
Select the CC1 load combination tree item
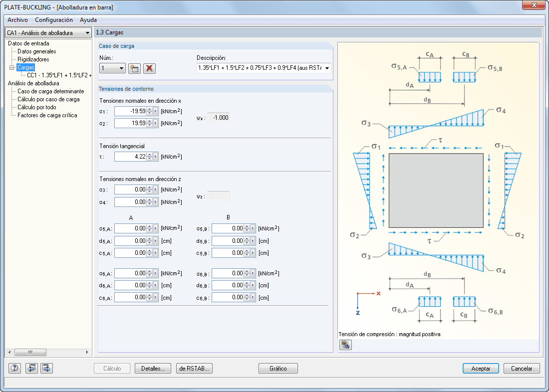[59, 75]
